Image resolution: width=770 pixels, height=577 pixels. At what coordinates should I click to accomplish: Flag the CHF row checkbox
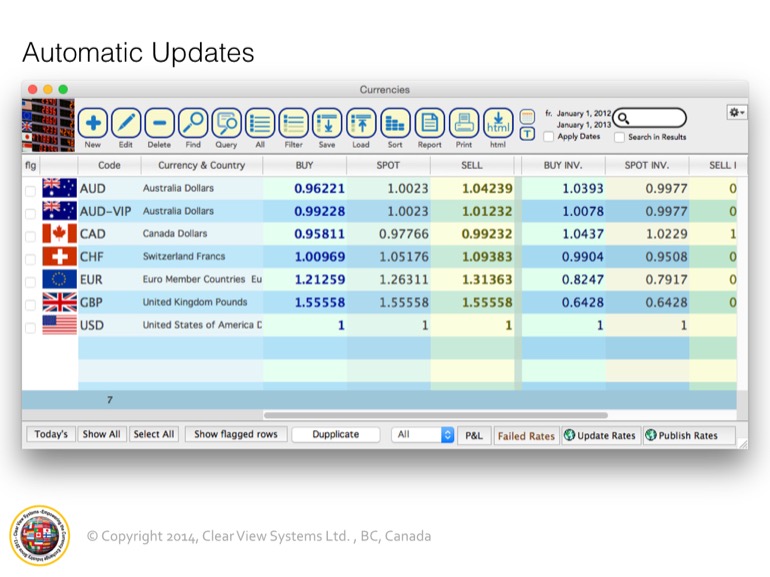(30, 259)
